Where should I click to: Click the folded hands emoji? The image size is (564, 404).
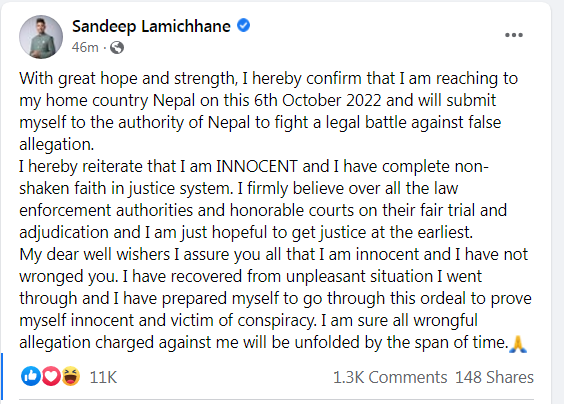coord(518,343)
